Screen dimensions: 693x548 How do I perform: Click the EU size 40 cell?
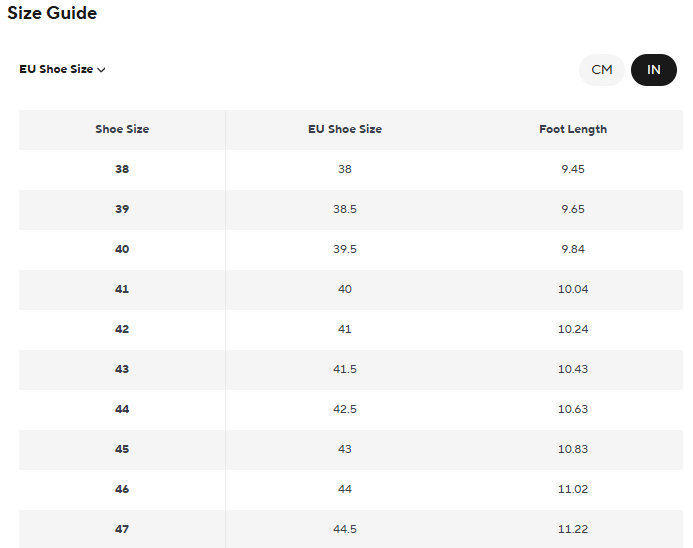[345, 290]
